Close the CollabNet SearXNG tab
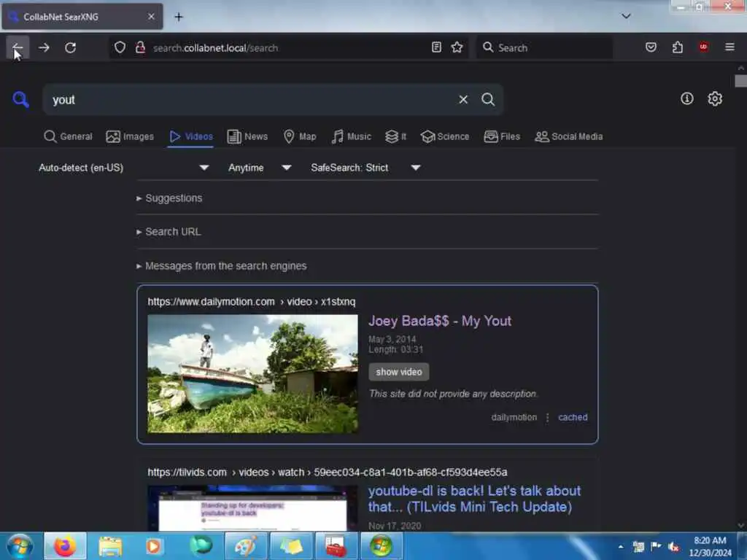This screenshot has height=560, width=747. tap(151, 17)
